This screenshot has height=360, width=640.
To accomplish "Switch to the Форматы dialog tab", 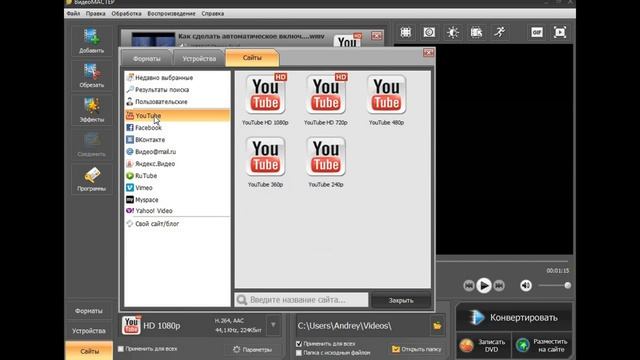I will click(x=147, y=58).
